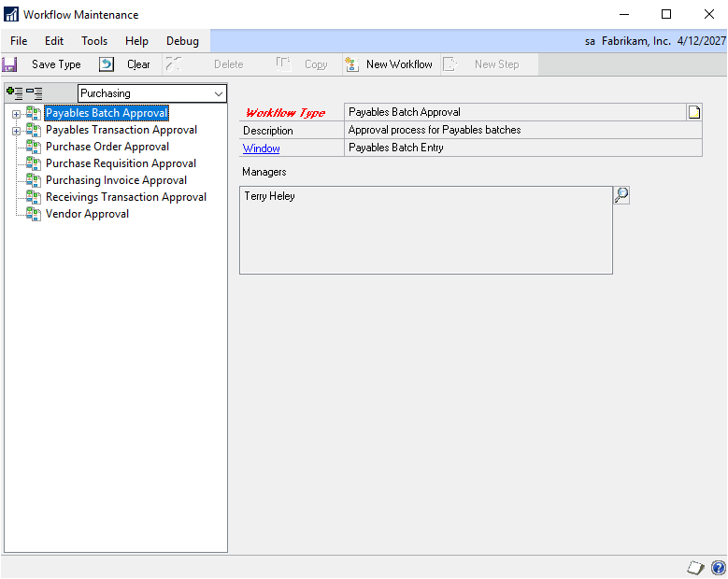Click the sa user ID text

(x=590, y=41)
